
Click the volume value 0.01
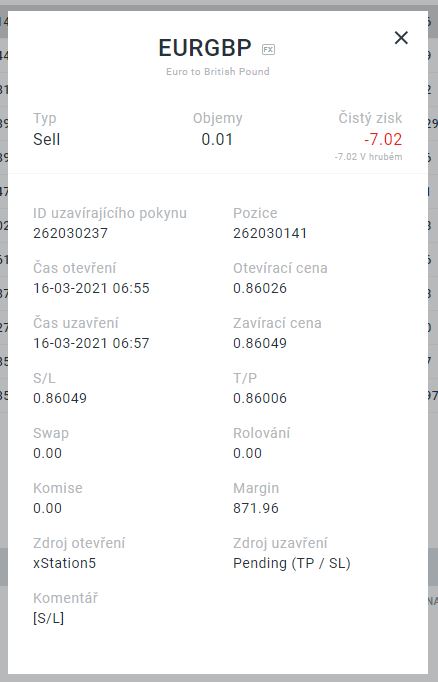coord(217,140)
